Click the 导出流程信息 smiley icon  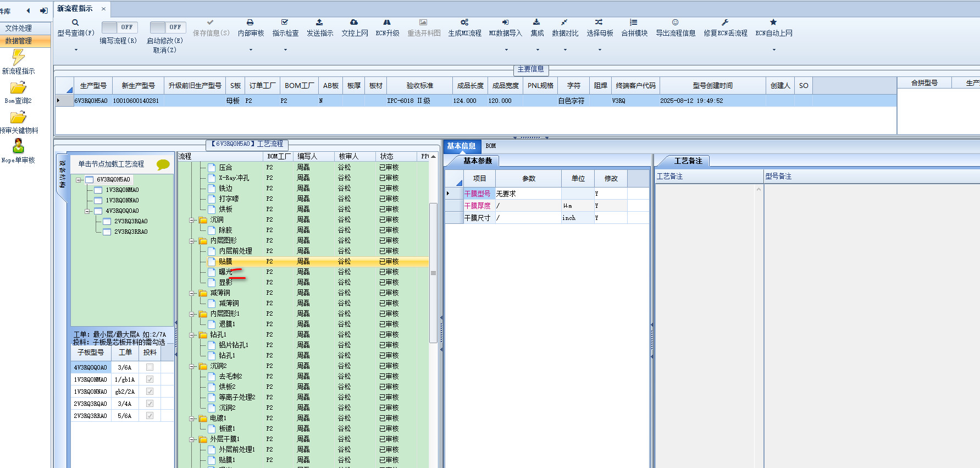pyautogui.click(x=675, y=23)
